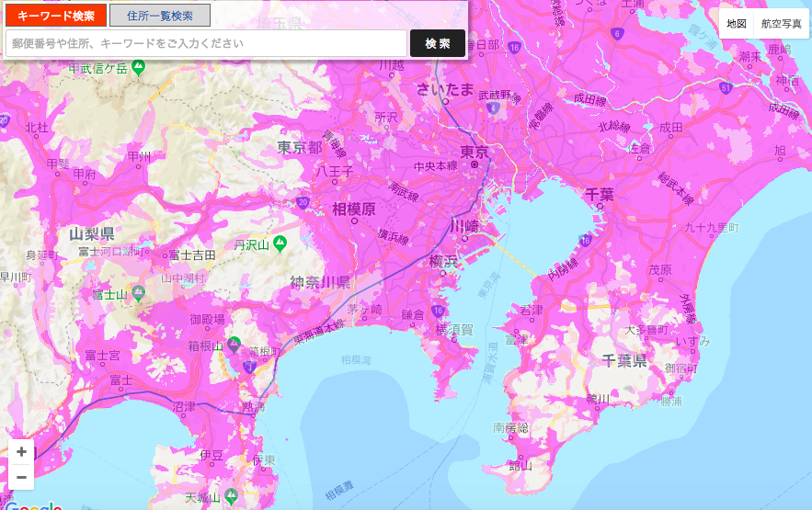
Task: Click the 千葉 city label
Action: point(600,195)
